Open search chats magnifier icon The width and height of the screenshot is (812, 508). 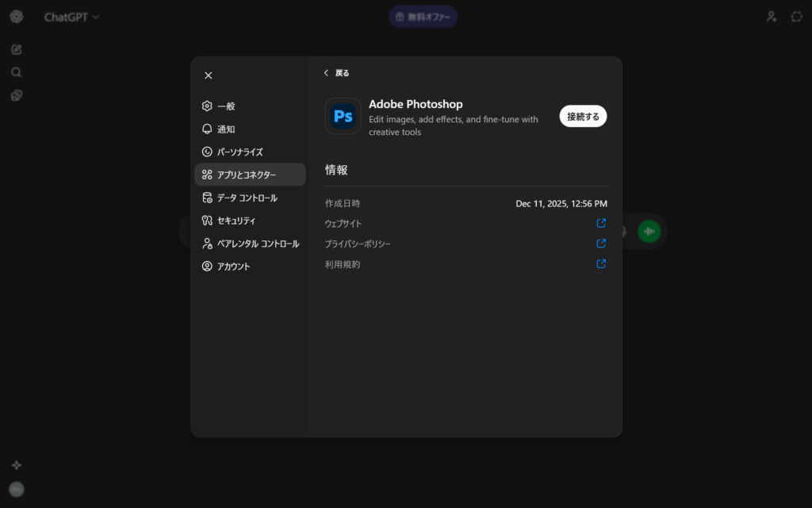coord(17,72)
